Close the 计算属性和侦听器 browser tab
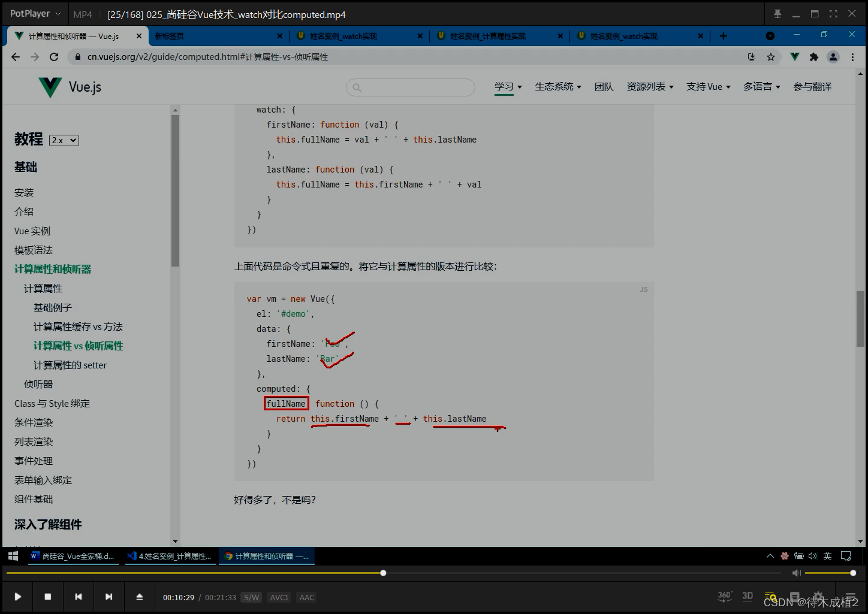The image size is (868, 614). point(139,36)
